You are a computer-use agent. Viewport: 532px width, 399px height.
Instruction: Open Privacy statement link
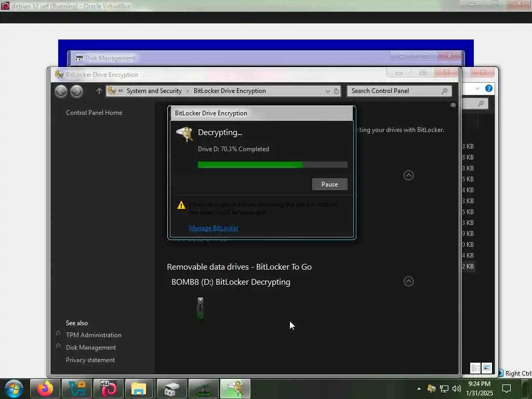coord(90,360)
